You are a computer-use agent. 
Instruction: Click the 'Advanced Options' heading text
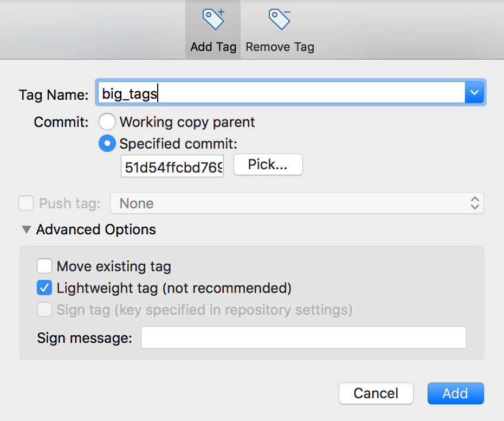coord(96,229)
